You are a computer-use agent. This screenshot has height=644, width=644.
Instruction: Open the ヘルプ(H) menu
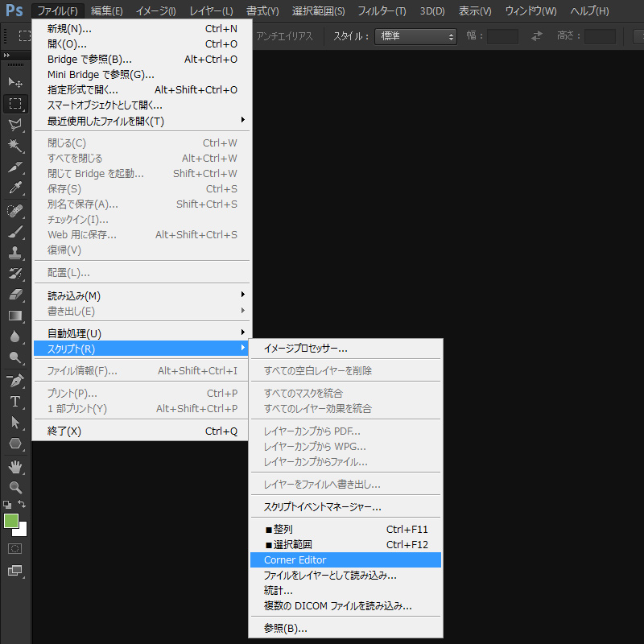click(x=589, y=10)
